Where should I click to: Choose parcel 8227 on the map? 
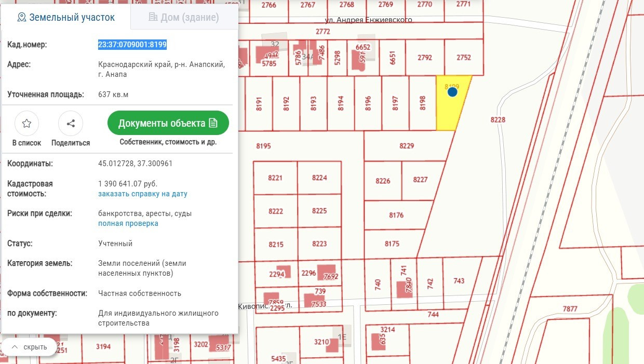pyautogui.click(x=420, y=180)
